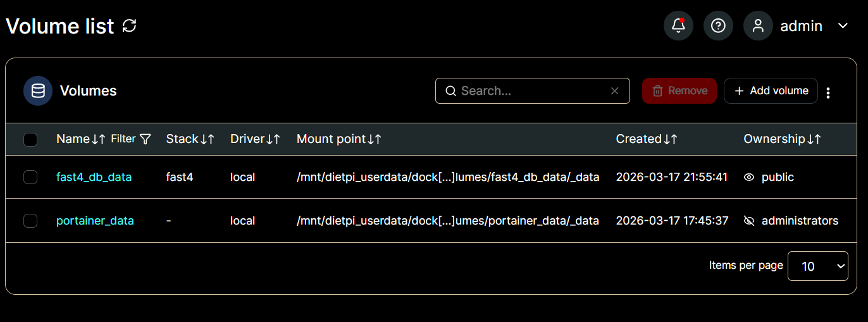Open the portainer_data volume link
Image resolution: width=868 pixels, height=322 pixels.
tap(95, 221)
